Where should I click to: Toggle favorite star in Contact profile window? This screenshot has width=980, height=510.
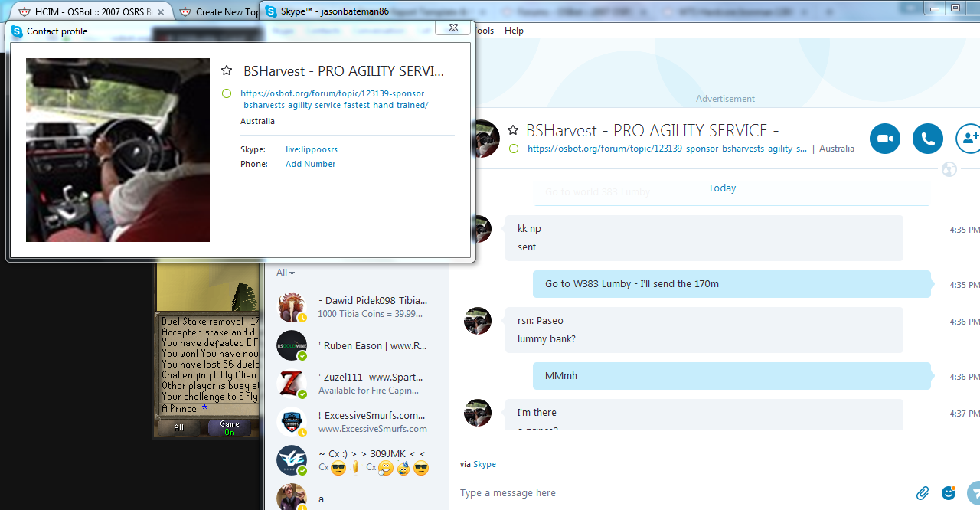227,70
